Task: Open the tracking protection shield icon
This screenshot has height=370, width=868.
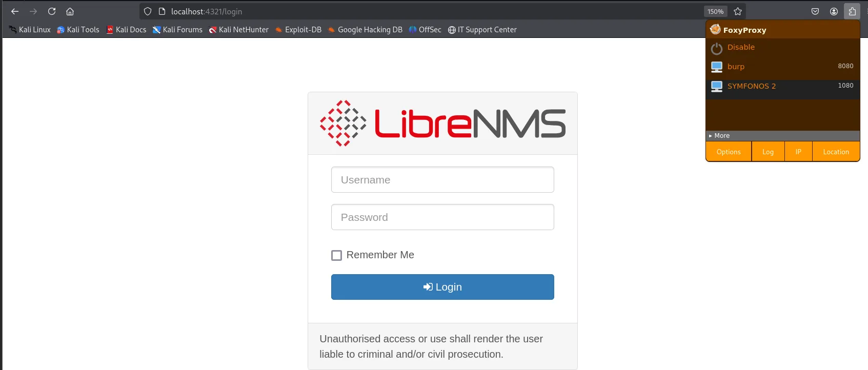Action: click(x=148, y=11)
